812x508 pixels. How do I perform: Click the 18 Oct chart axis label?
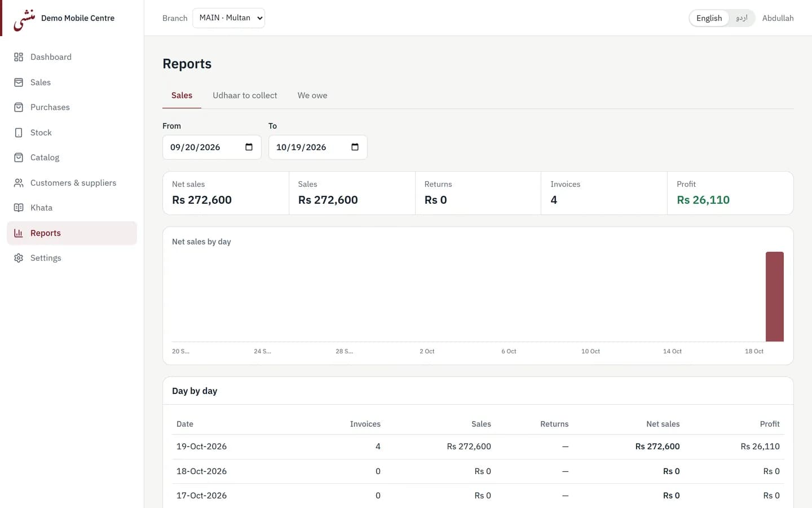tap(754, 351)
